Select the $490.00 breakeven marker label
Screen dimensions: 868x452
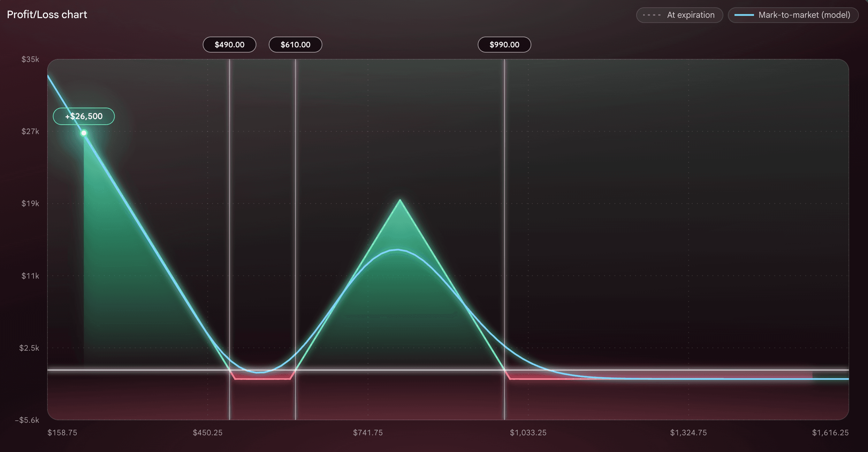[229, 45]
